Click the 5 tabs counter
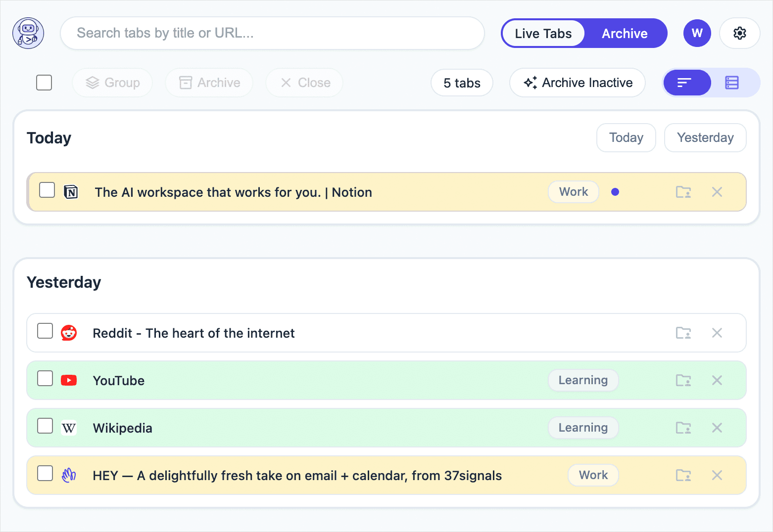The image size is (773, 532). (x=462, y=83)
